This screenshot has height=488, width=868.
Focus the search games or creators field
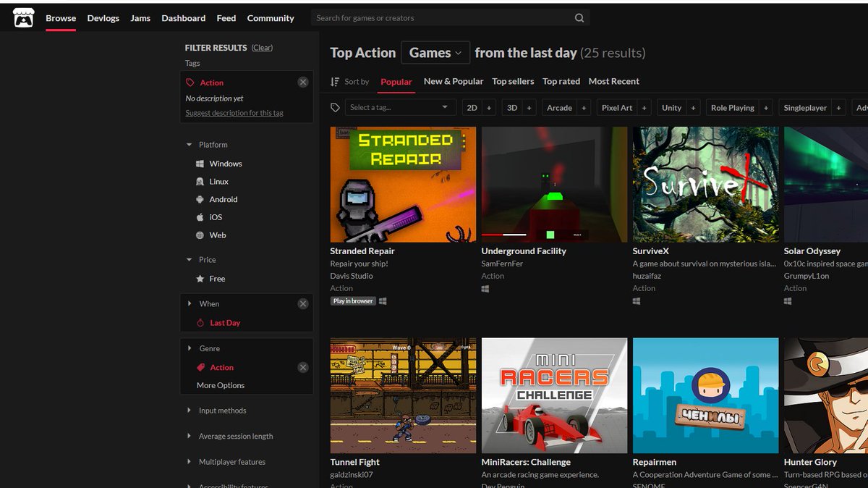pyautogui.click(x=442, y=18)
